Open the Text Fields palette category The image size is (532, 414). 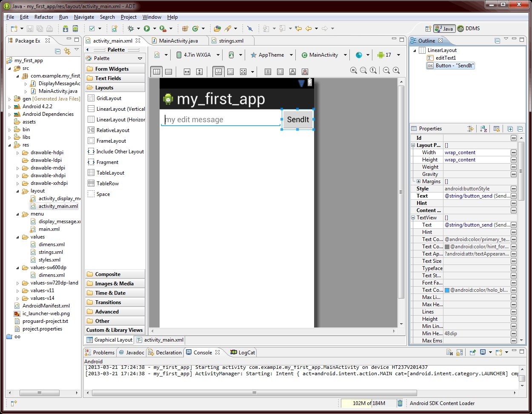pos(115,78)
